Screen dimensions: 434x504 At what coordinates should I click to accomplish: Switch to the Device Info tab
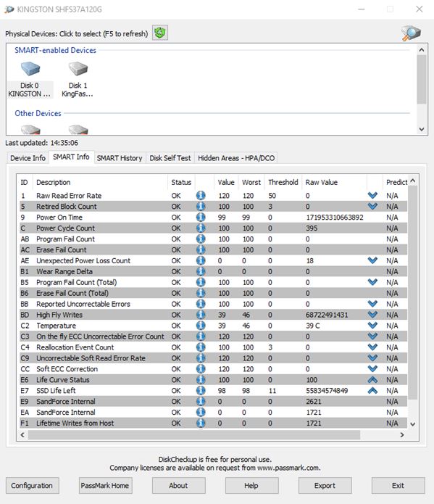click(28, 158)
